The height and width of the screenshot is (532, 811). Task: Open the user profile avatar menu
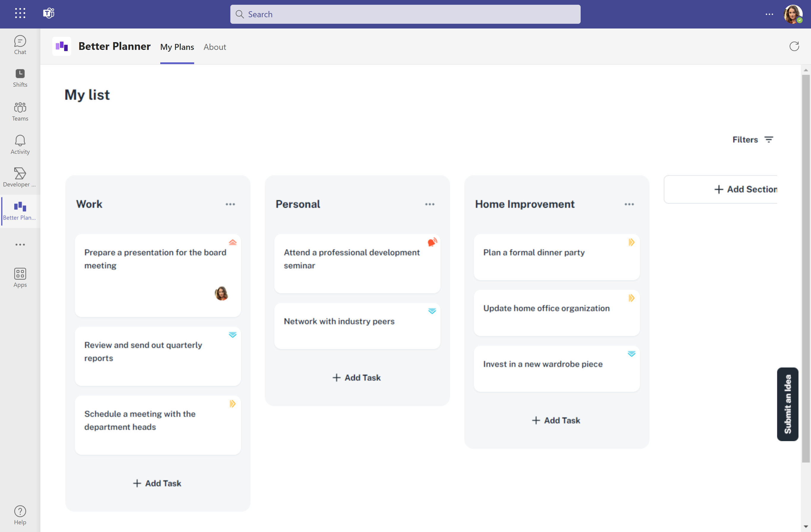(793, 14)
